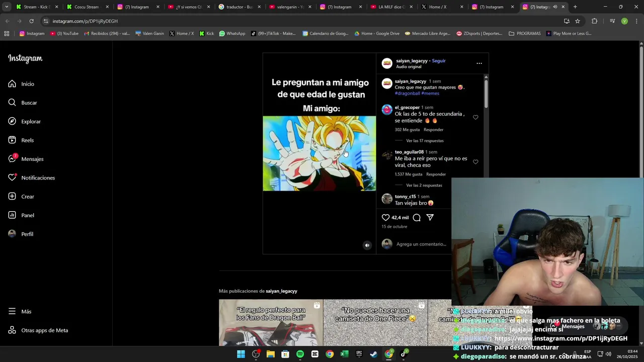Reload the page

(x=31, y=21)
